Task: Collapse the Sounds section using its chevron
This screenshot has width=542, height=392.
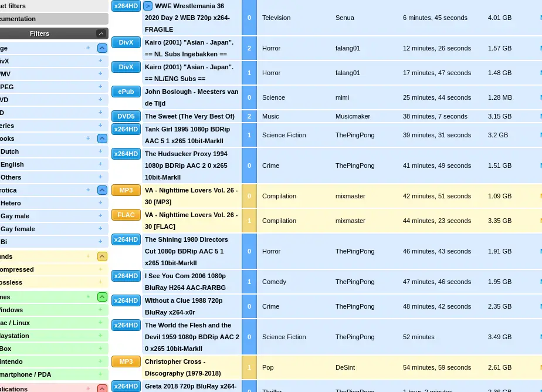Action: tap(101, 256)
